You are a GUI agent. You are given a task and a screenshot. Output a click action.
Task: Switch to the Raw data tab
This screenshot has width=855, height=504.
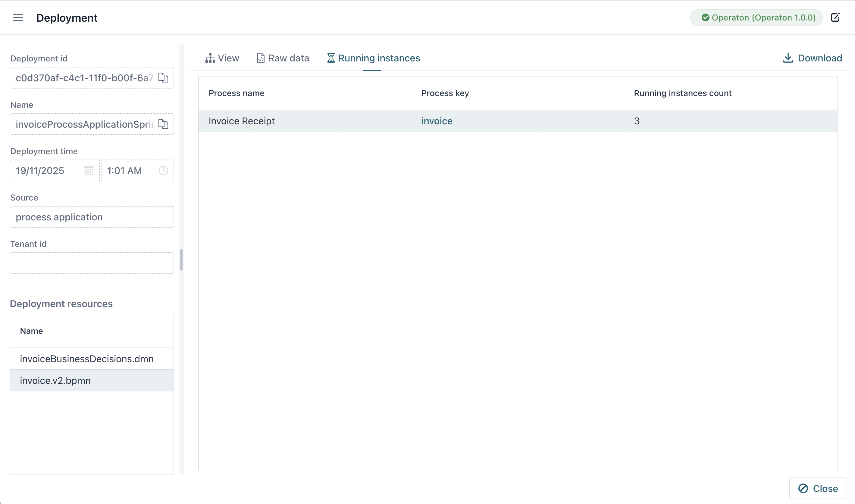click(x=283, y=58)
